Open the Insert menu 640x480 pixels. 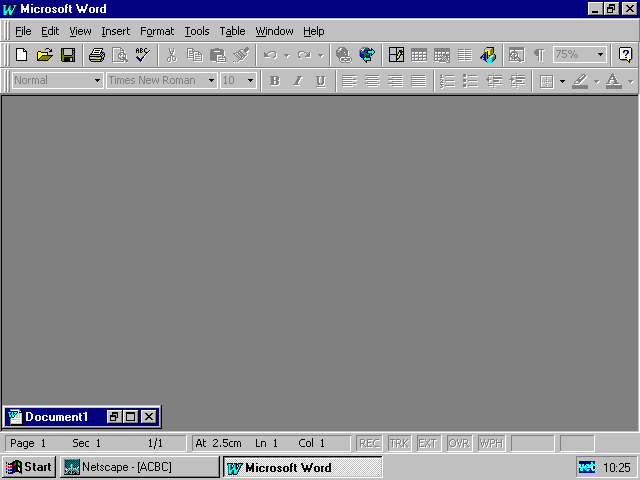(115, 31)
